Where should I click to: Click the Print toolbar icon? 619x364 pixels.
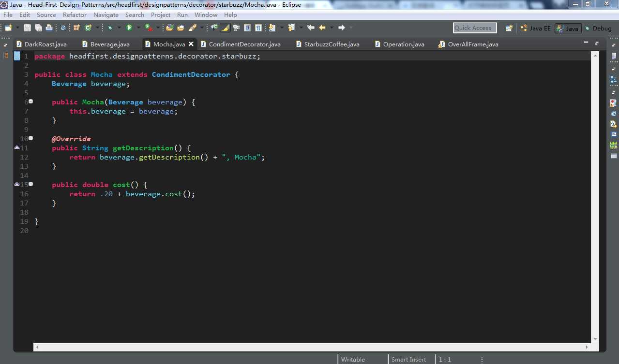pos(49,28)
